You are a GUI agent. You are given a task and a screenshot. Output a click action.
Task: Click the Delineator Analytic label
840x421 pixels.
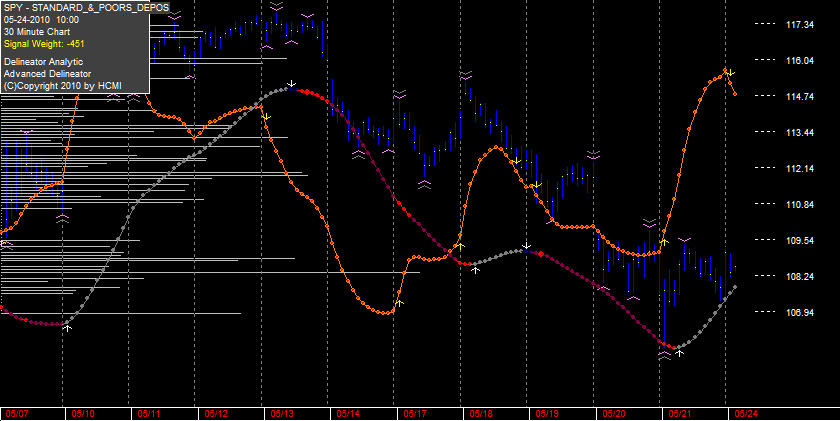point(43,62)
